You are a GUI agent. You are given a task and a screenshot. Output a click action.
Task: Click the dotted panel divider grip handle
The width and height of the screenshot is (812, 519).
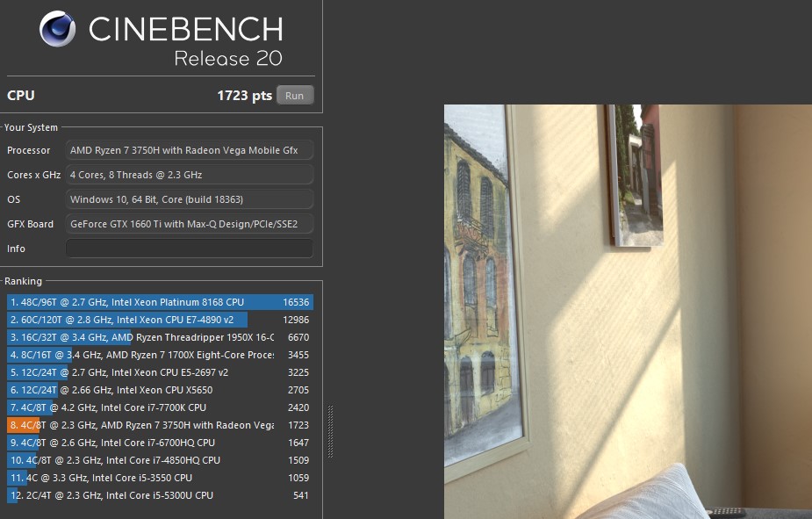tap(330, 431)
